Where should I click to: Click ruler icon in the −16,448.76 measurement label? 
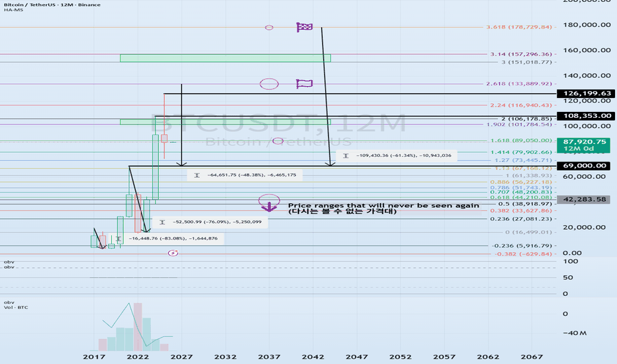119,238
